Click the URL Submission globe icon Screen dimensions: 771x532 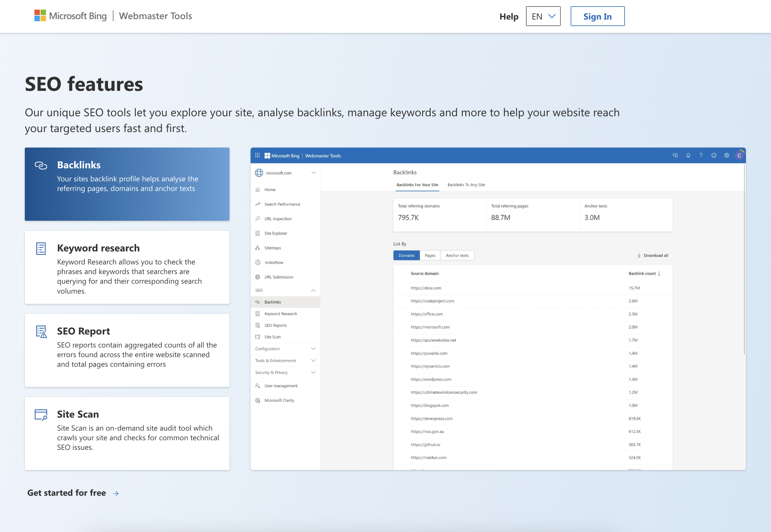tap(257, 277)
